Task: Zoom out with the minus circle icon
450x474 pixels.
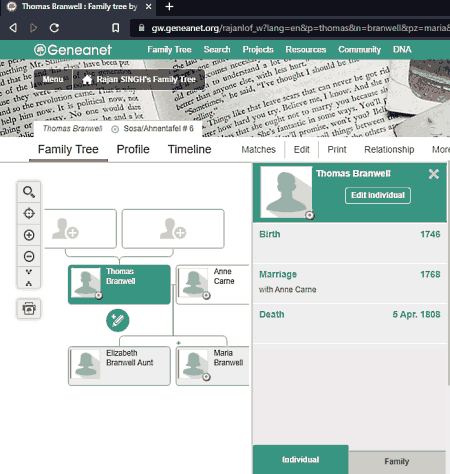Action: [29, 256]
